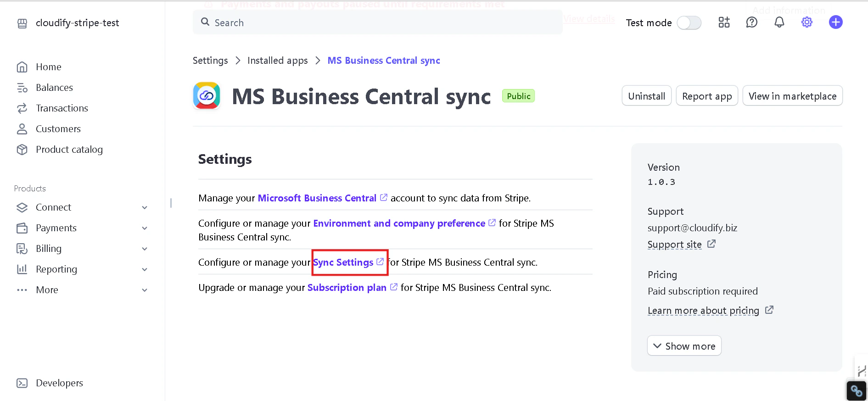Expand the More menu chevron
This screenshot has width=868, height=401.
click(145, 290)
